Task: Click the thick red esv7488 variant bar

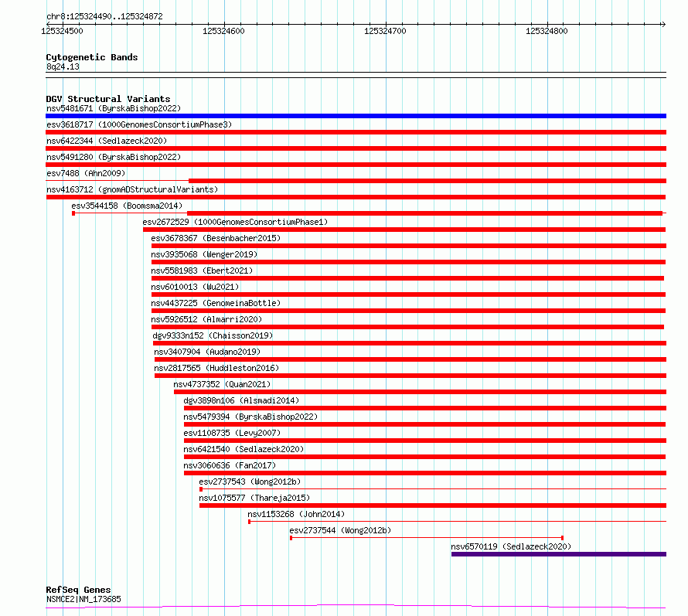Action: point(427,181)
